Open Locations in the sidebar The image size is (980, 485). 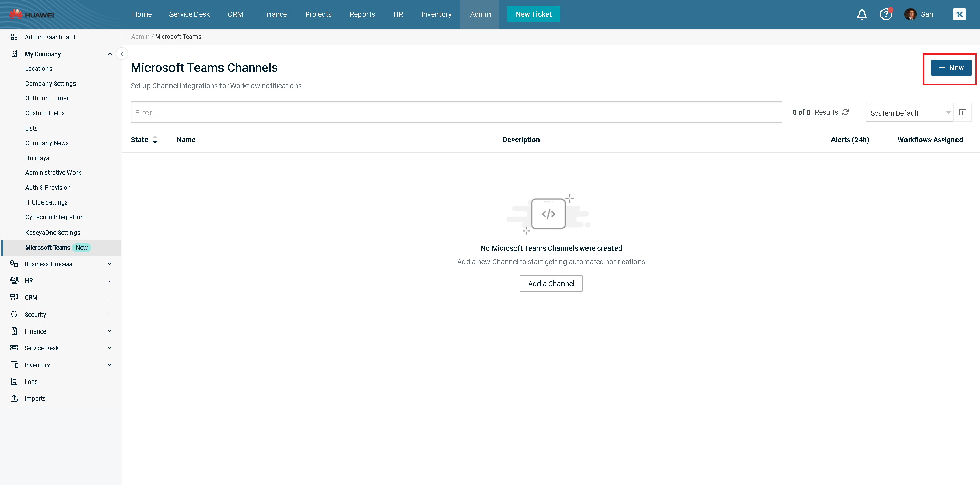tap(38, 69)
